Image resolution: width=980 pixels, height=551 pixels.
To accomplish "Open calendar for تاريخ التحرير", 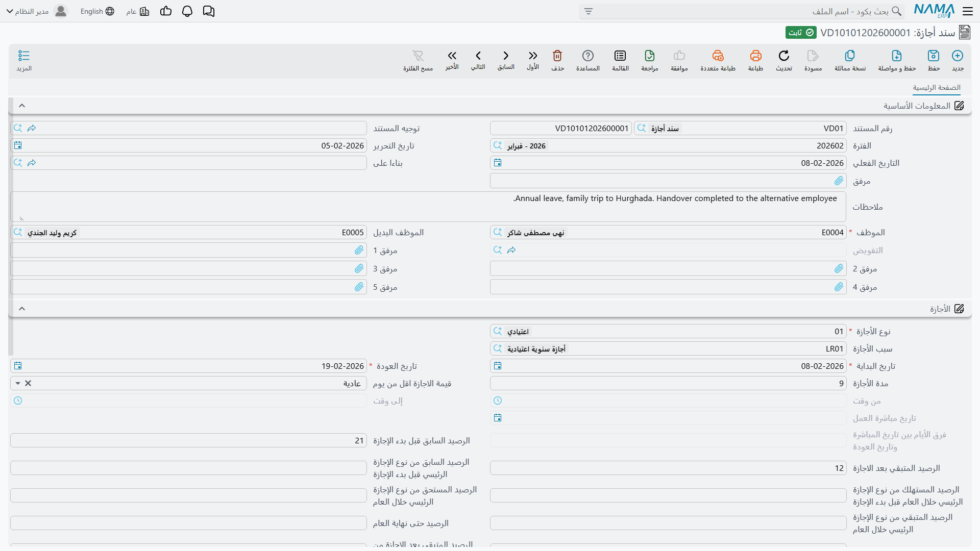I will 18,145.
